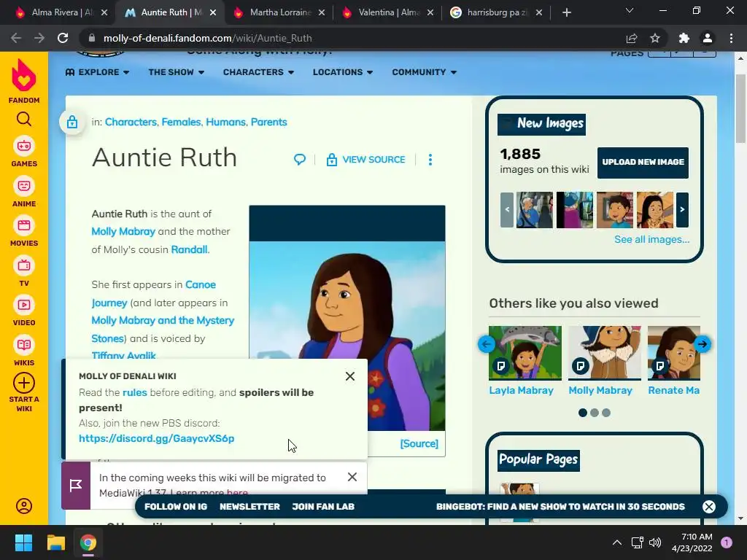
Task: Open the Fandom home logo
Action: (x=24, y=81)
